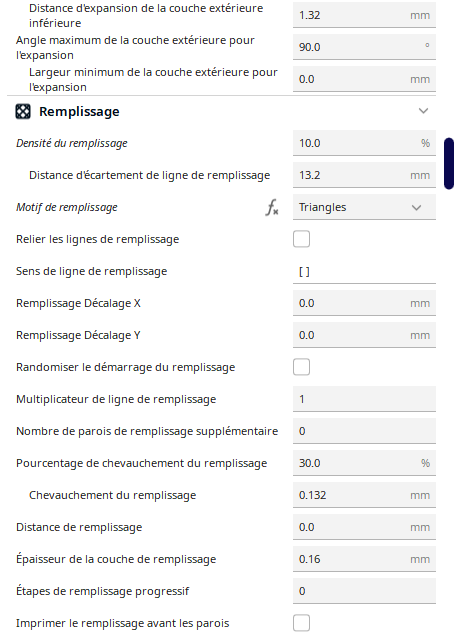
Task: Check Imprimer le remplissage avant les parois
Action: [x=302, y=623]
